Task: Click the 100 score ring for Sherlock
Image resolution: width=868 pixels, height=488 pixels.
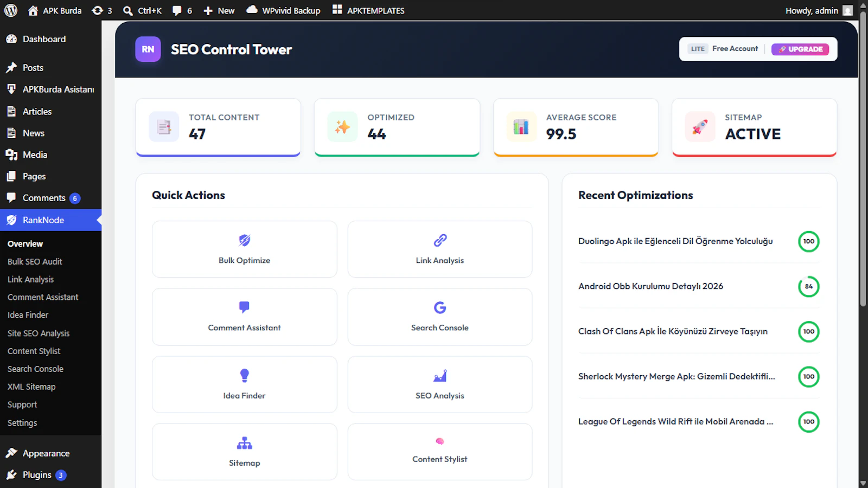Action: pos(808,376)
